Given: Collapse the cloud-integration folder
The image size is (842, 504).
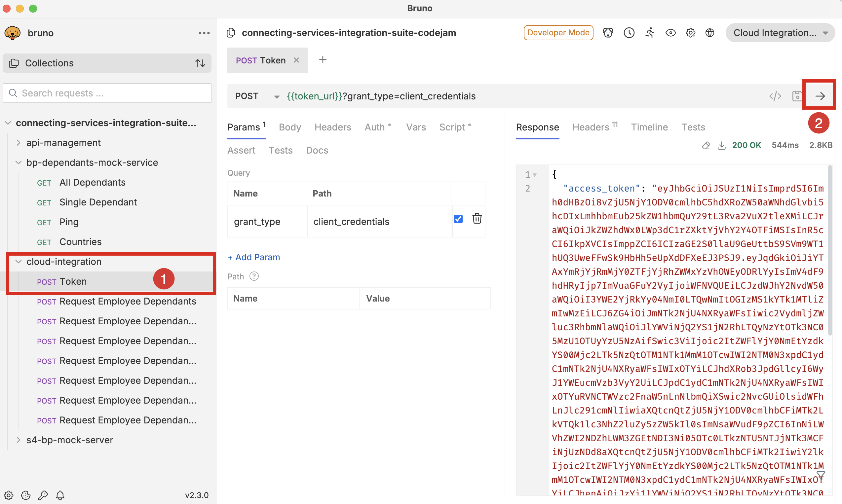Looking at the screenshot, I should pyautogui.click(x=19, y=262).
